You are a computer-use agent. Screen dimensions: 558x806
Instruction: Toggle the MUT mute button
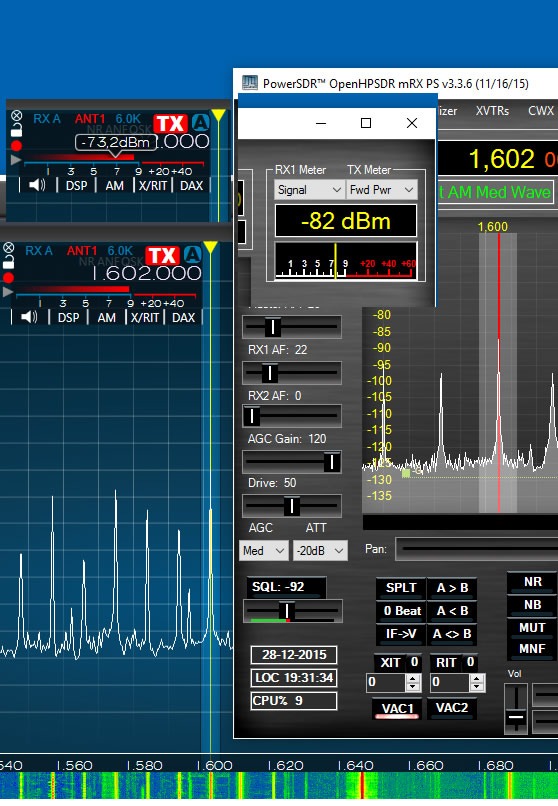coord(532,628)
